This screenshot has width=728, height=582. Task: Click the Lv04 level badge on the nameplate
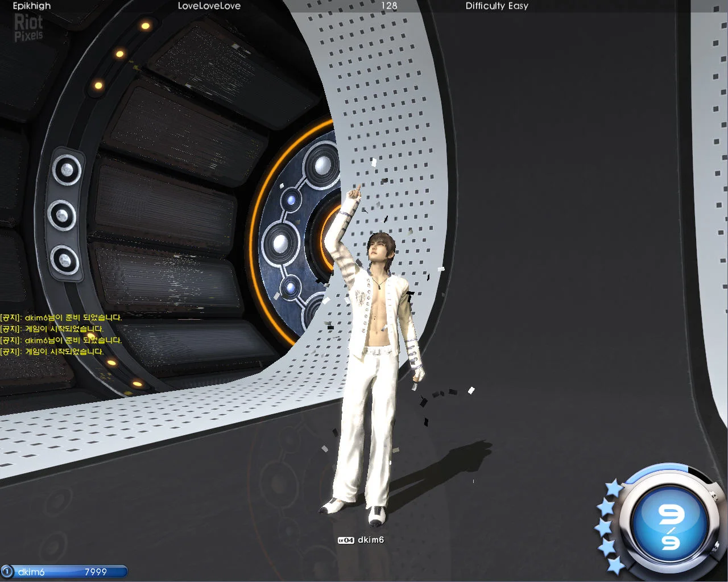[x=346, y=540]
